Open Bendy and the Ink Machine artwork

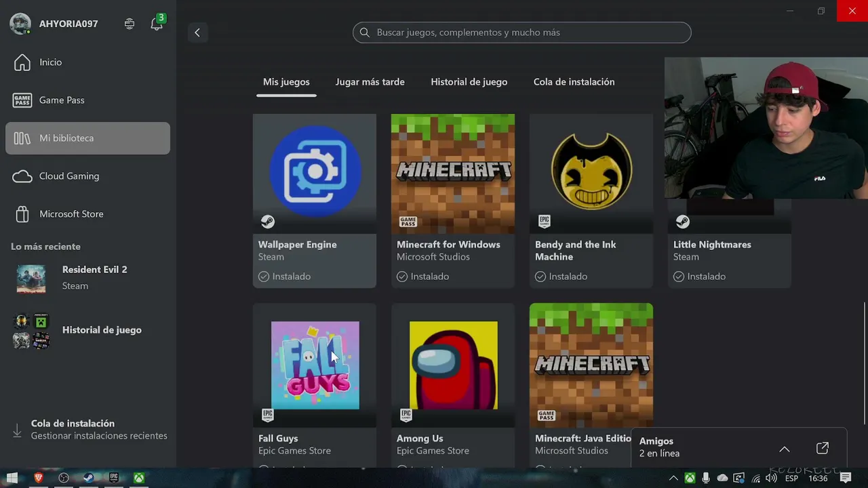coord(591,174)
